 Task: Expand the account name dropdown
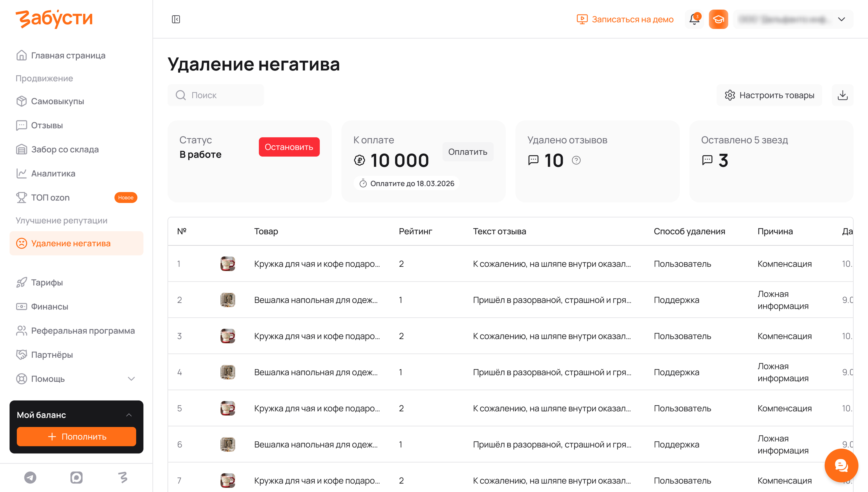tap(841, 19)
